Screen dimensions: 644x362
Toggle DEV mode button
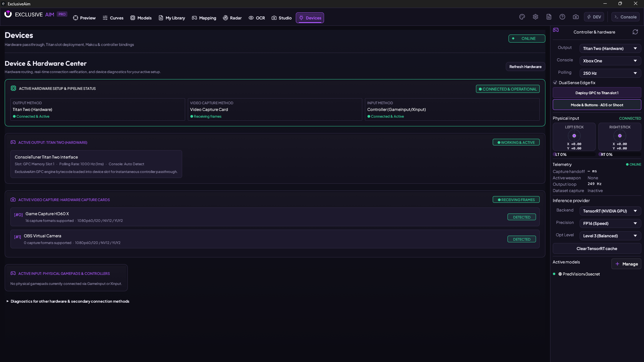(x=594, y=17)
